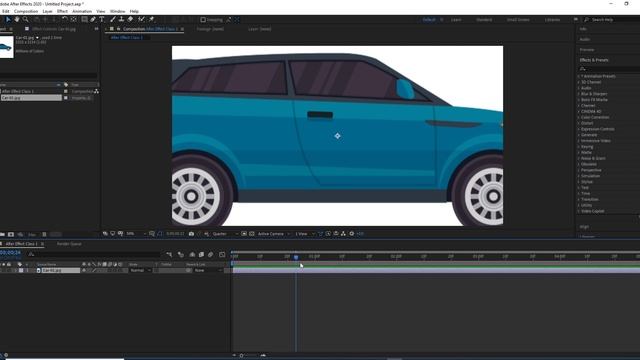The width and height of the screenshot is (640, 360).
Task: Toggle the transparency grid button in viewer
Action: click(252, 234)
